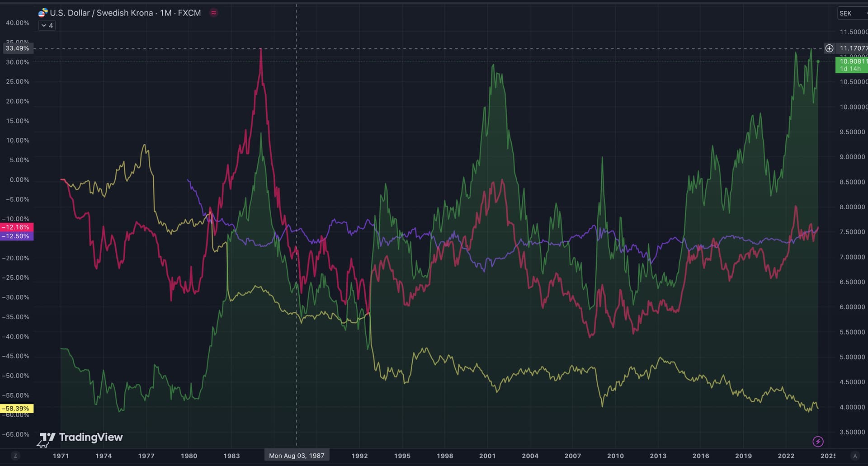Click the 11.17077 crosshair price label
This screenshot has height=466, width=868.
pyautogui.click(x=853, y=48)
